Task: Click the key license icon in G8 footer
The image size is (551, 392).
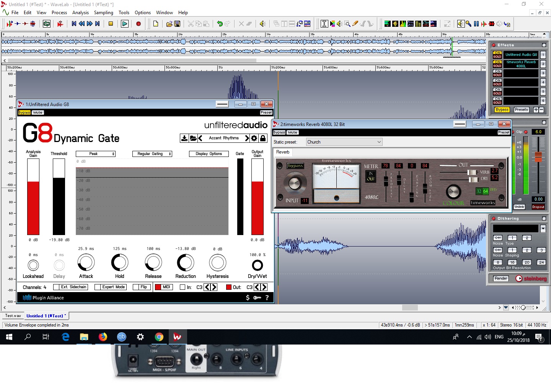Action: (257, 297)
